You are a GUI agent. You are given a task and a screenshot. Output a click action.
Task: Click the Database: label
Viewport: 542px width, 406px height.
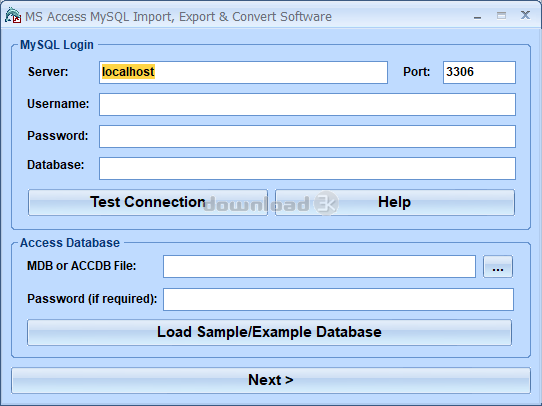tap(56, 165)
